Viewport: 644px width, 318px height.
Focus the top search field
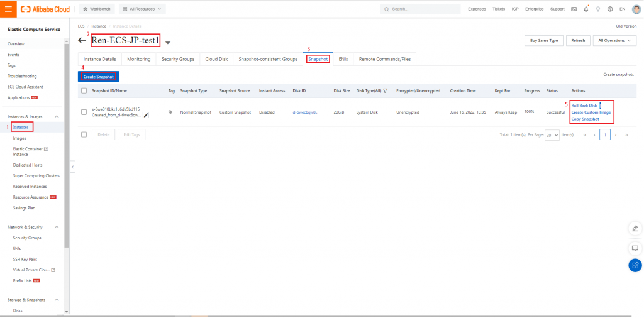tap(420, 9)
